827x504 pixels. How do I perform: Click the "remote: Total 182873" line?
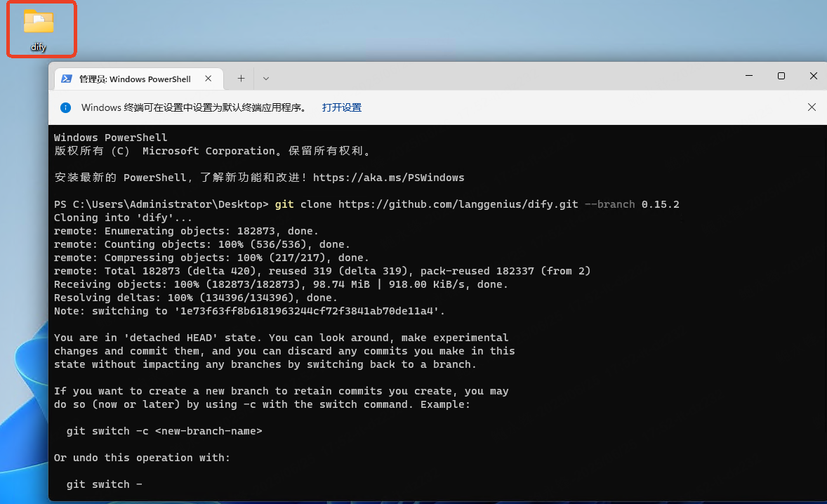322,271
